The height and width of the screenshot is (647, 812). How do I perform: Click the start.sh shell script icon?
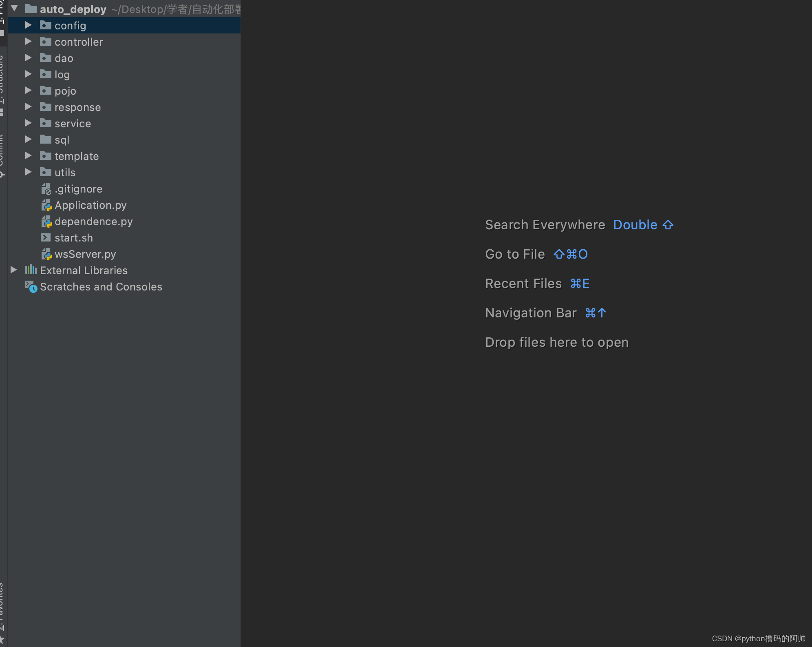pyautogui.click(x=46, y=237)
